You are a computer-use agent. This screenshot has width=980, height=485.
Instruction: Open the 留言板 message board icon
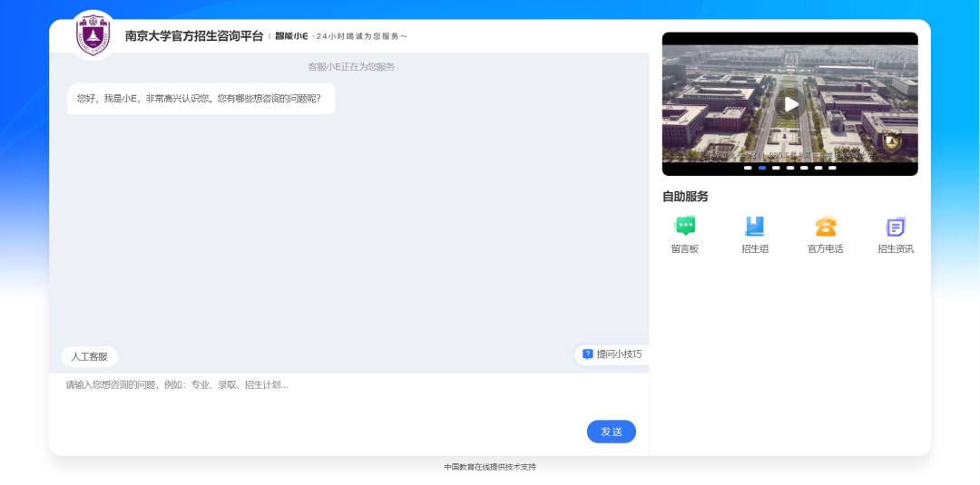pos(685,226)
